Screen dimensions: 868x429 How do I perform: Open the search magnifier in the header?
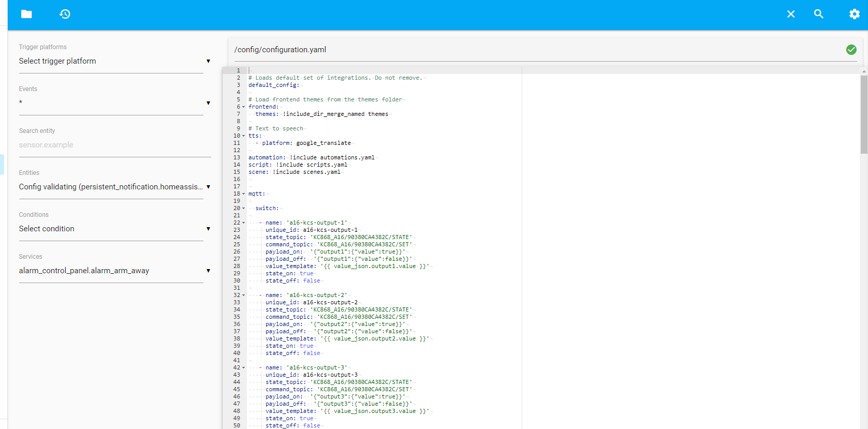click(x=818, y=14)
